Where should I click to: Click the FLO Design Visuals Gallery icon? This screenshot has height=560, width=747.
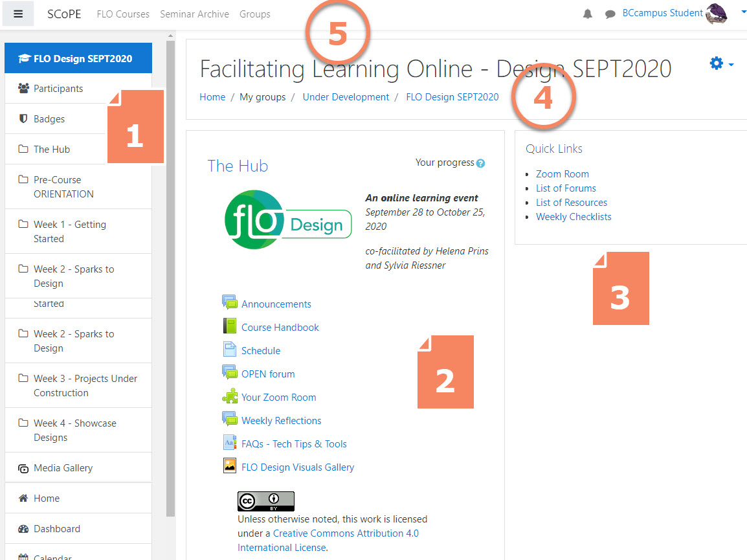point(230,466)
